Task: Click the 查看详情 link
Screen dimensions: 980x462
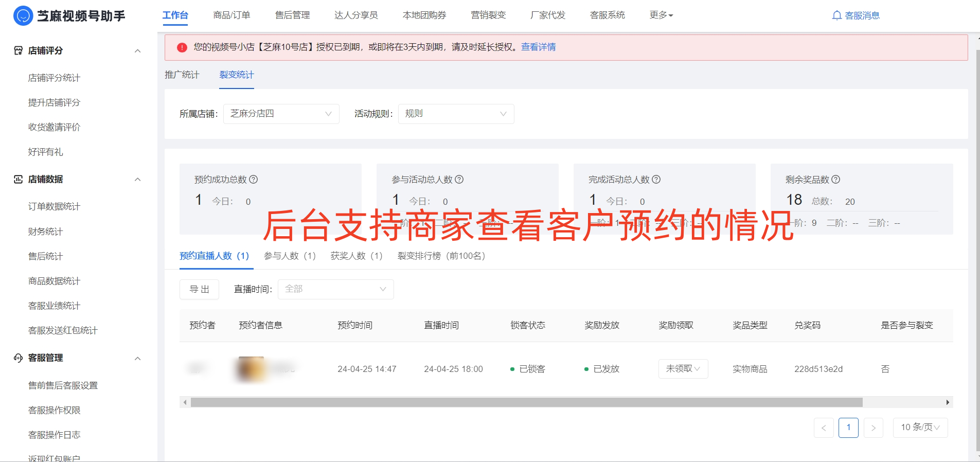Action: (x=539, y=47)
